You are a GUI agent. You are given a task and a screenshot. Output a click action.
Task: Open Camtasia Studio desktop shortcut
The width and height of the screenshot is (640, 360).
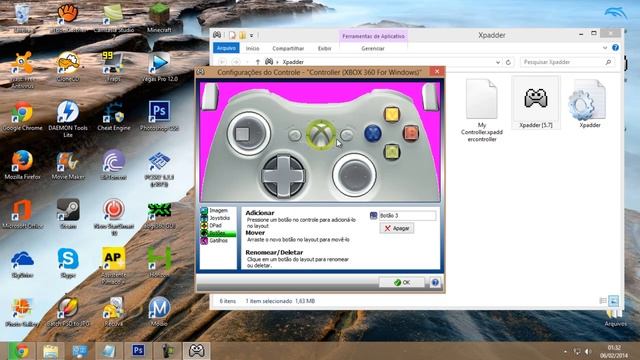(x=113, y=18)
